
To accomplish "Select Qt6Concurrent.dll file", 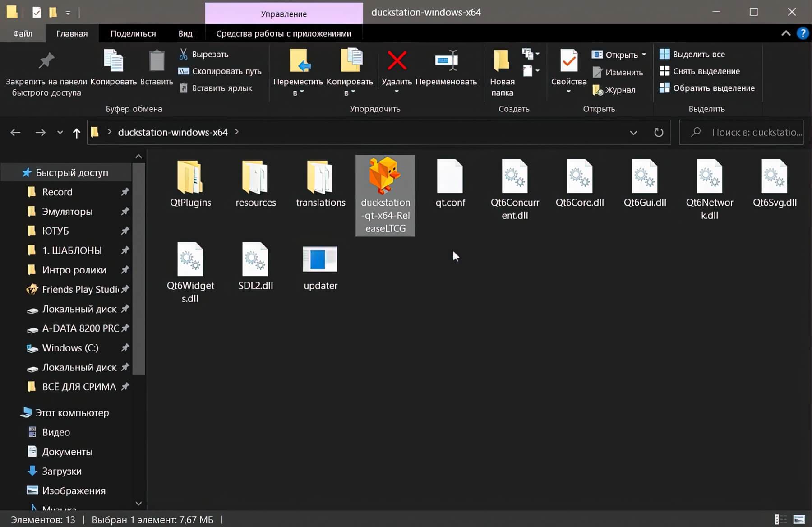I will [x=515, y=190].
